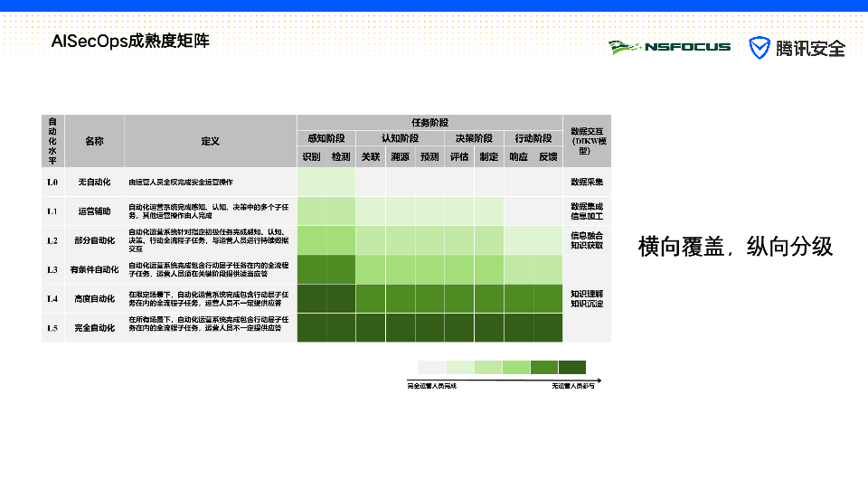Click the 运营辅助 name cell
The image size is (868, 488).
[94, 211]
